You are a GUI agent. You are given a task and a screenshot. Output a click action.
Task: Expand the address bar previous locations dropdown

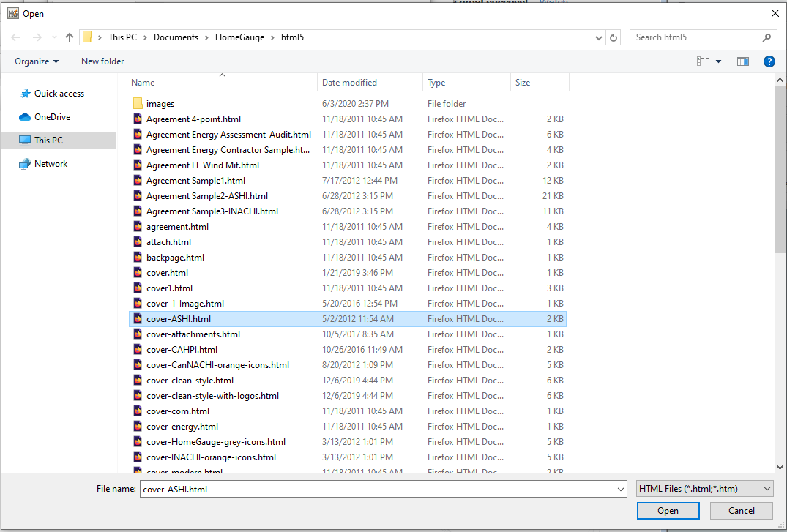pos(597,37)
